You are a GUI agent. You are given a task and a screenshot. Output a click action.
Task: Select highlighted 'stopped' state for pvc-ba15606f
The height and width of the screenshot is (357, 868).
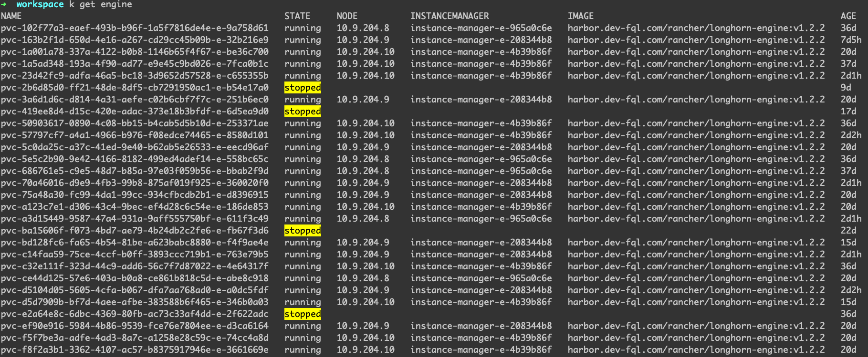tap(303, 231)
